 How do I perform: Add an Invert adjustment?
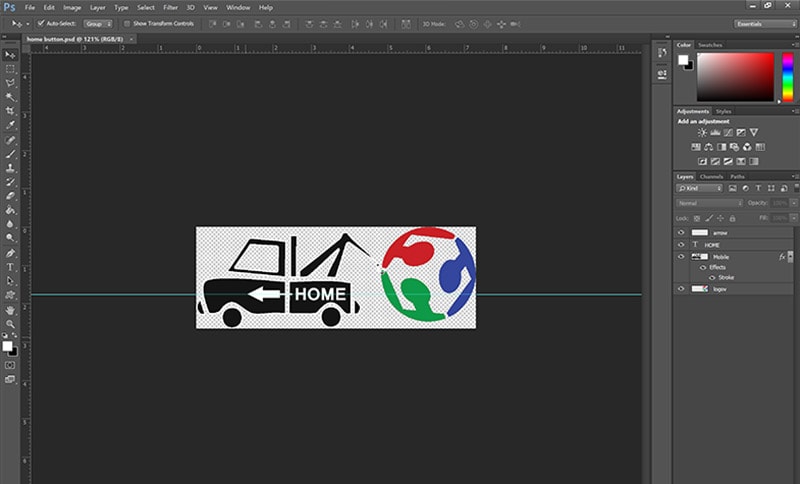coord(703,162)
